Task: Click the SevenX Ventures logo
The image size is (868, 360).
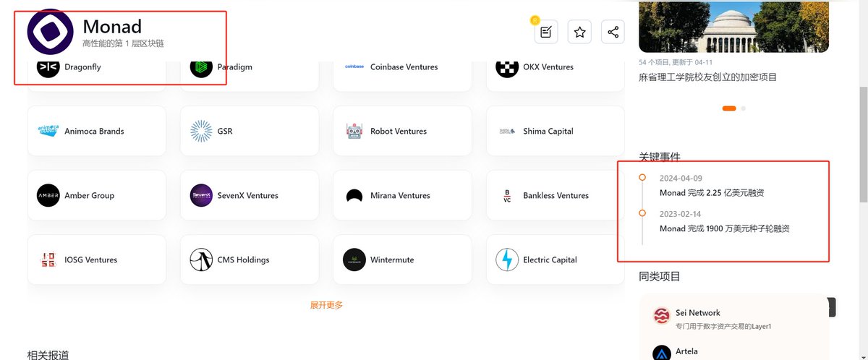Action: [x=201, y=195]
